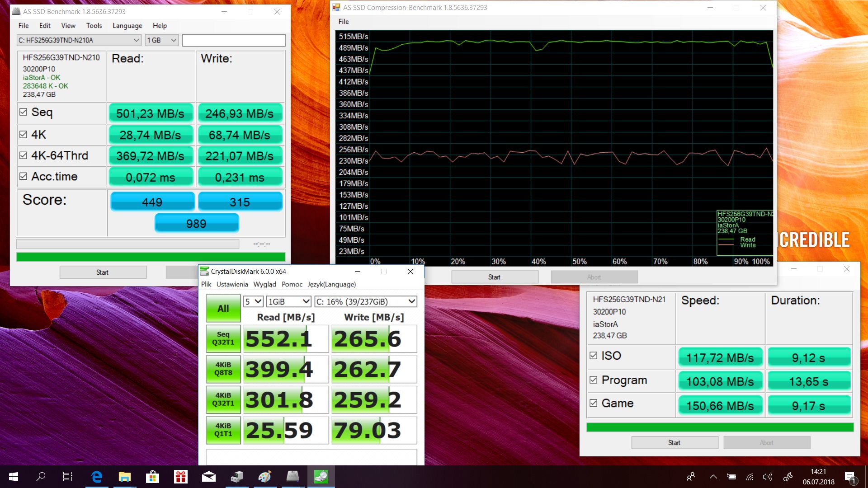This screenshot has height=488, width=868.
Task: Open the Mail app taskbar icon
Action: click(x=208, y=477)
